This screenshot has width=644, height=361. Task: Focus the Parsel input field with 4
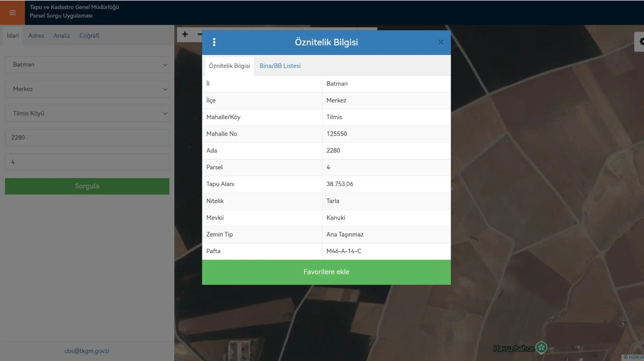coord(87,162)
